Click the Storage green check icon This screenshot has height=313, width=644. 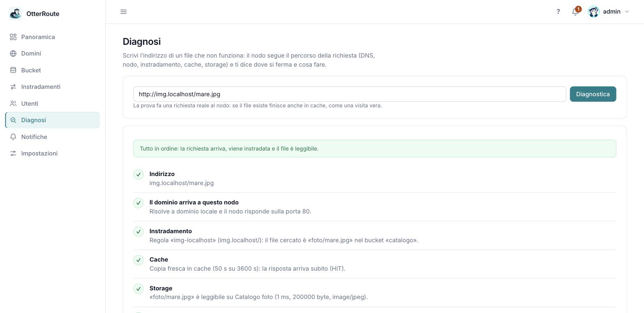(138, 289)
